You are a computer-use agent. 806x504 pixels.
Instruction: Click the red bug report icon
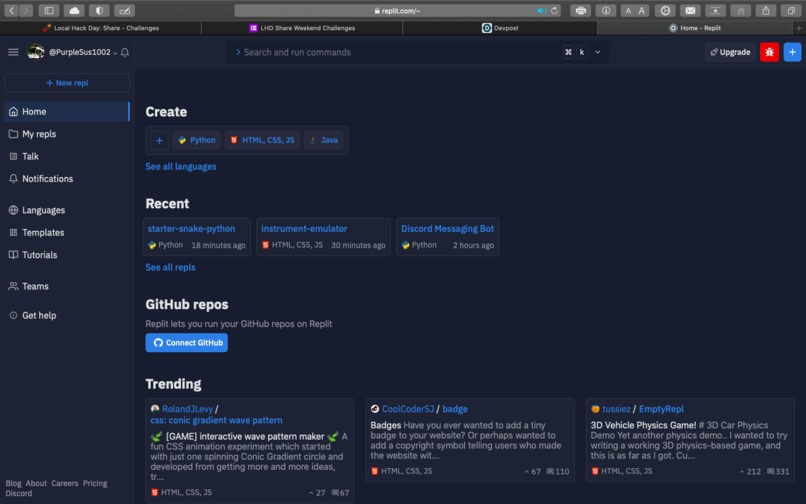point(770,52)
